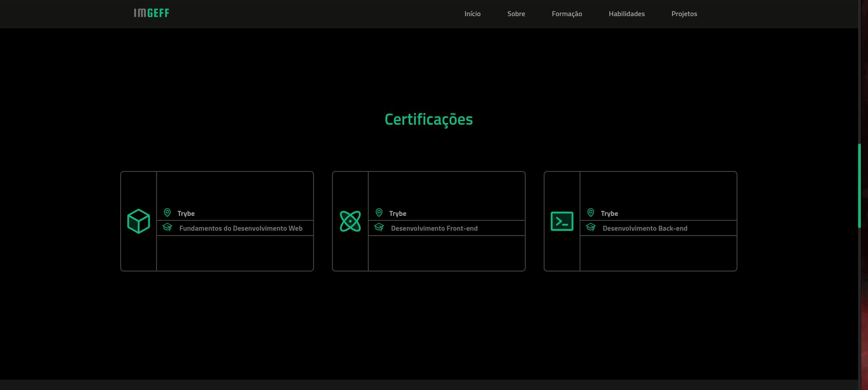The image size is (868, 390).
Task: Click the green page scrollbar thumb
Action: (859, 186)
